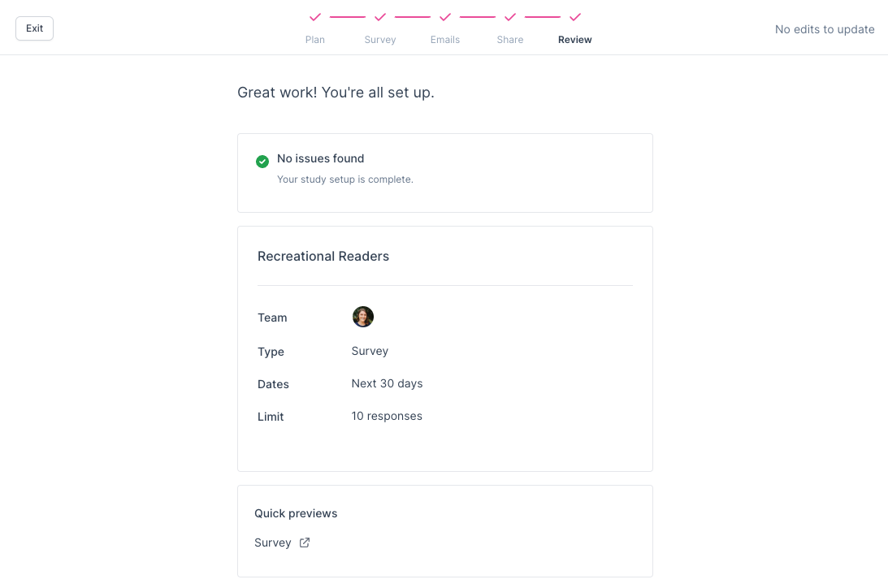Click the "No issues found" heading
The height and width of the screenshot is (588, 888).
(320, 158)
